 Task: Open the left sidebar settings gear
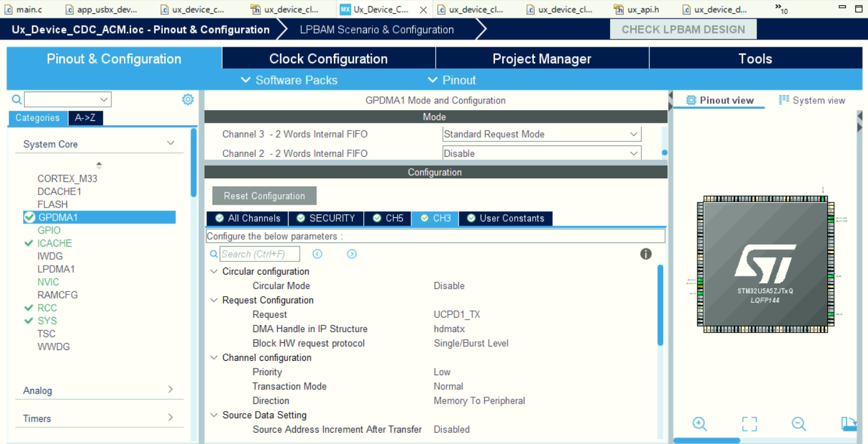point(187,99)
